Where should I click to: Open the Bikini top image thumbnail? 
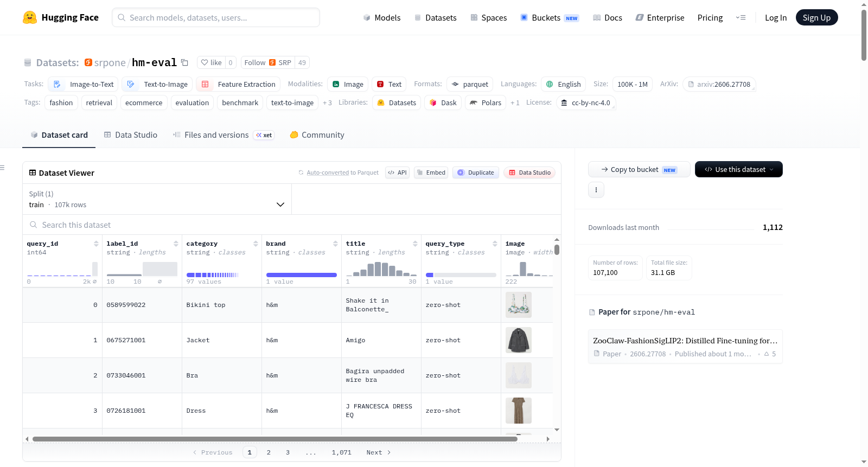(519, 305)
